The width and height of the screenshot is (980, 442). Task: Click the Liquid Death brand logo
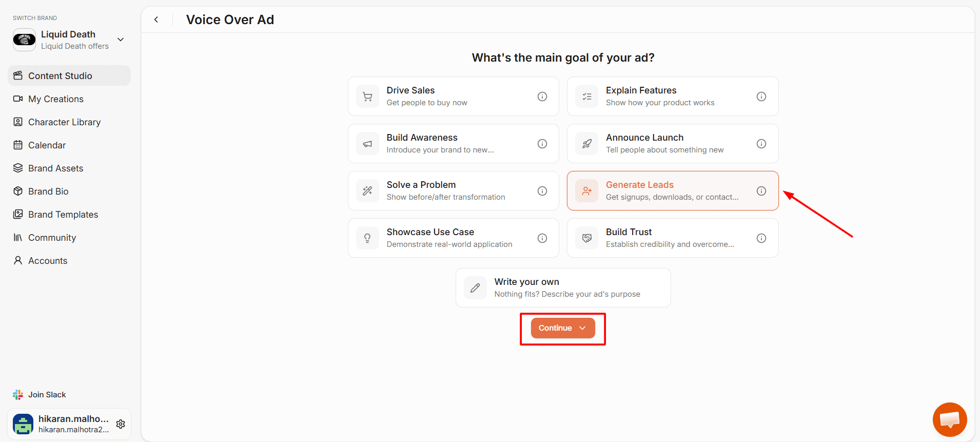pos(24,40)
